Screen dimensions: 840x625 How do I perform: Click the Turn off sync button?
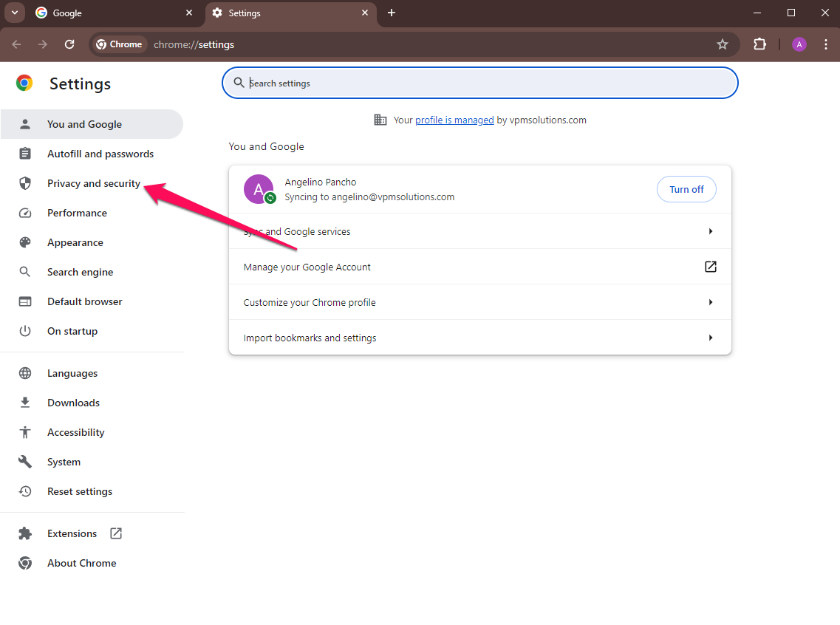click(686, 189)
